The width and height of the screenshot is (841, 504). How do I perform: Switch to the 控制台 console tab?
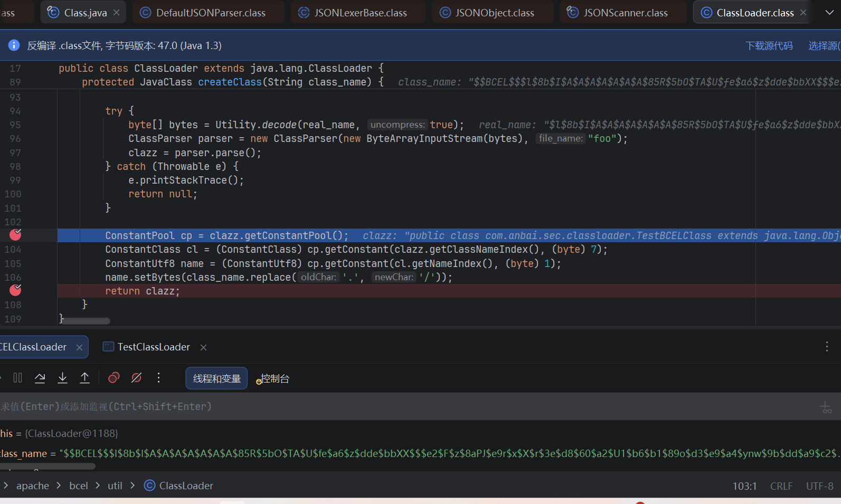click(x=273, y=378)
